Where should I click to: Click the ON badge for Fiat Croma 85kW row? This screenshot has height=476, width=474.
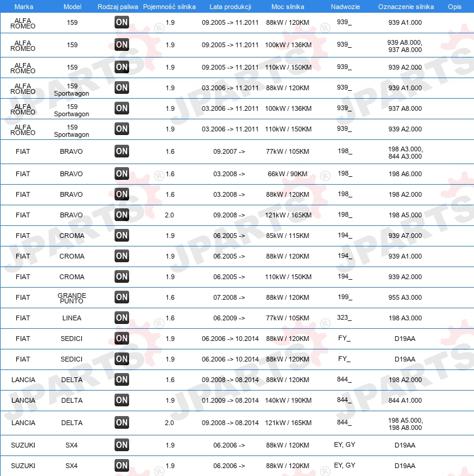coord(122,236)
